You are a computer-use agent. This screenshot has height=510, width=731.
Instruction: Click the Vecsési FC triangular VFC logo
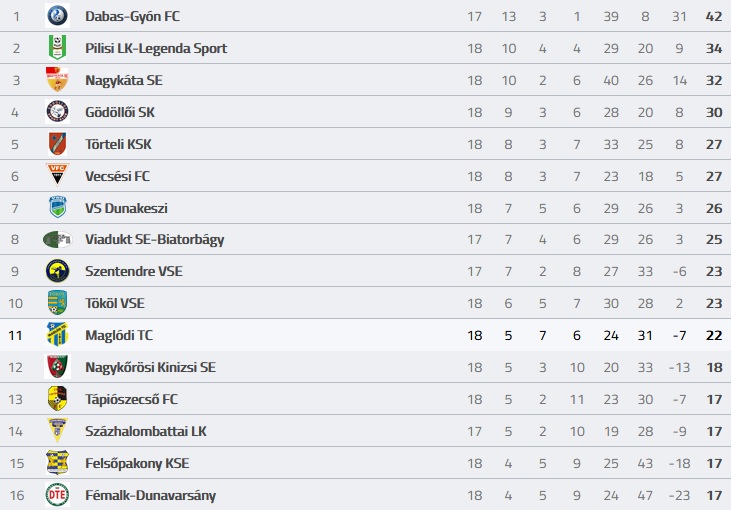(x=57, y=175)
